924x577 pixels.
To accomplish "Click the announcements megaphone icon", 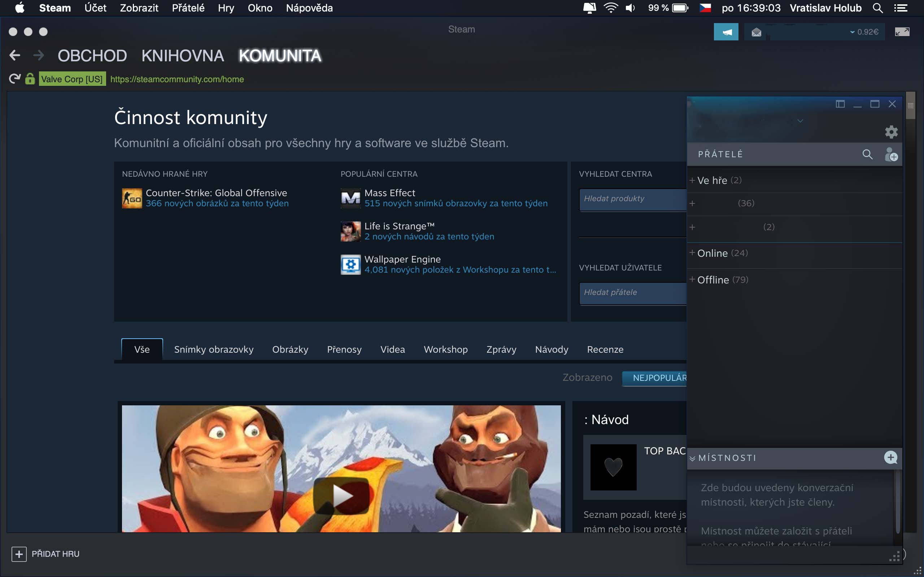I will click(726, 32).
